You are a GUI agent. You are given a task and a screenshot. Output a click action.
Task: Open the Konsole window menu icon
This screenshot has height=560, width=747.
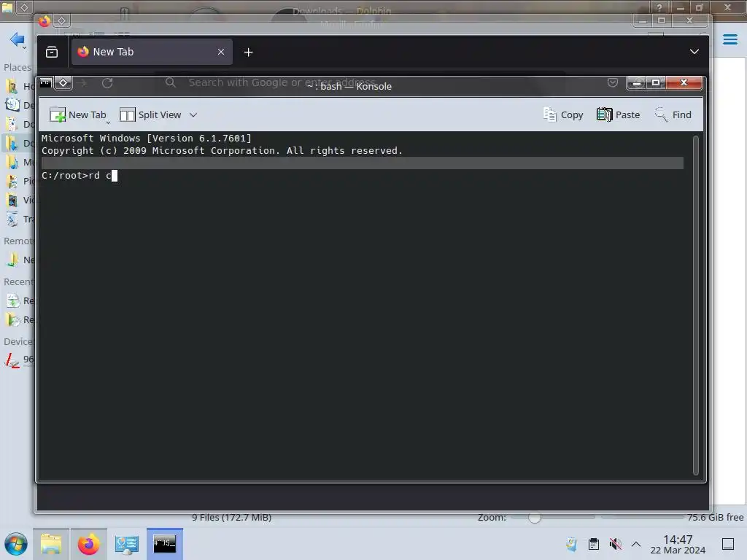coord(46,83)
